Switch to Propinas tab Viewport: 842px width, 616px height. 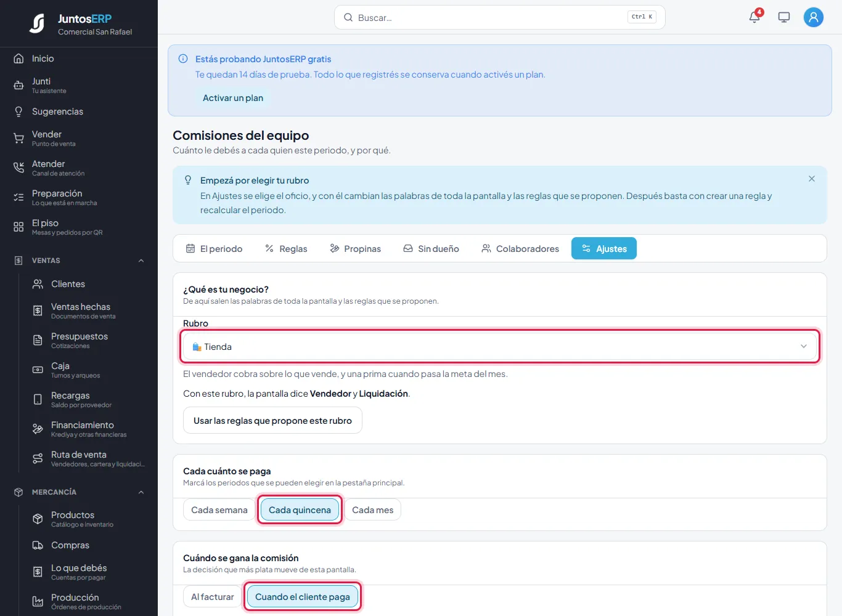coord(355,249)
